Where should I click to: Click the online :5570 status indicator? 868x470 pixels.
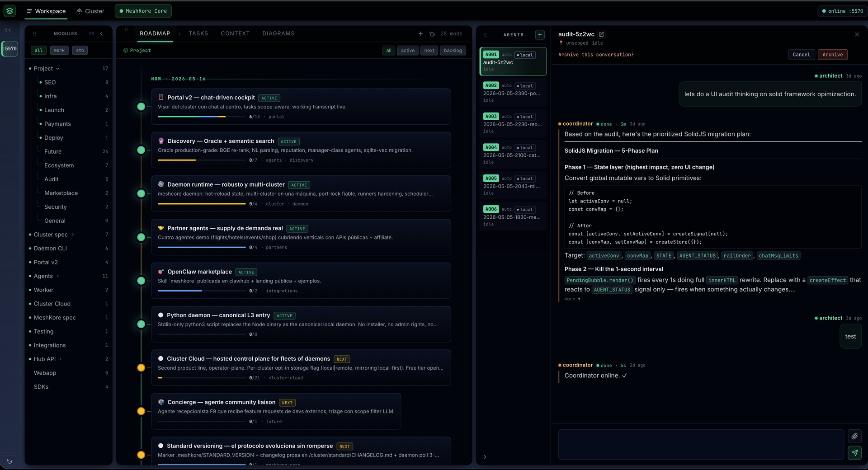[x=842, y=11]
